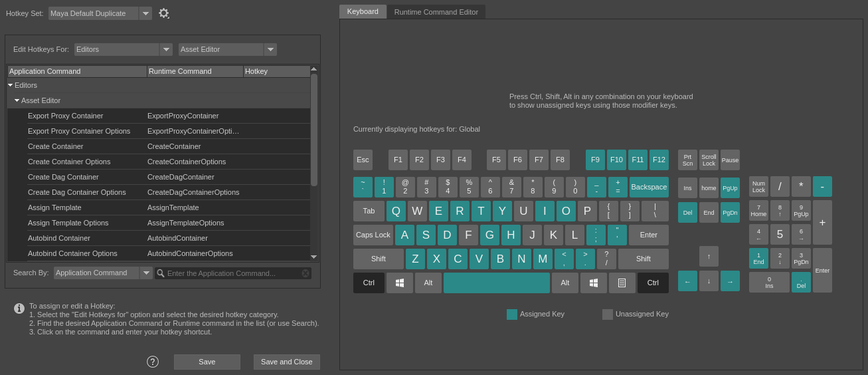Click the Save button

tap(207, 362)
